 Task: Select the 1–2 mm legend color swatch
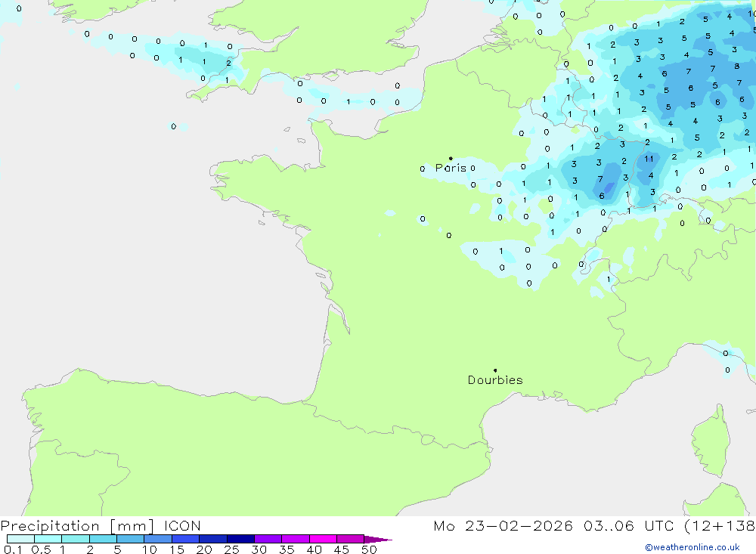(x=76, y=539)
